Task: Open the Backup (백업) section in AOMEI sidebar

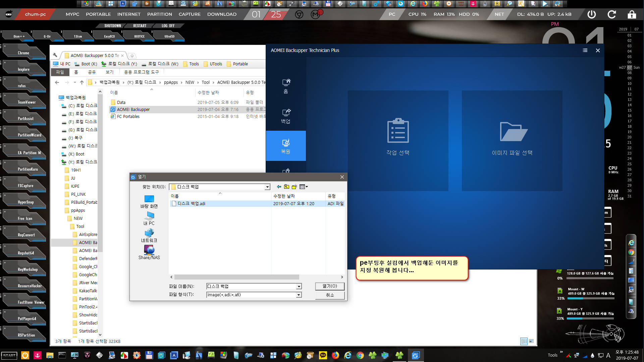Action: (286, 116)
